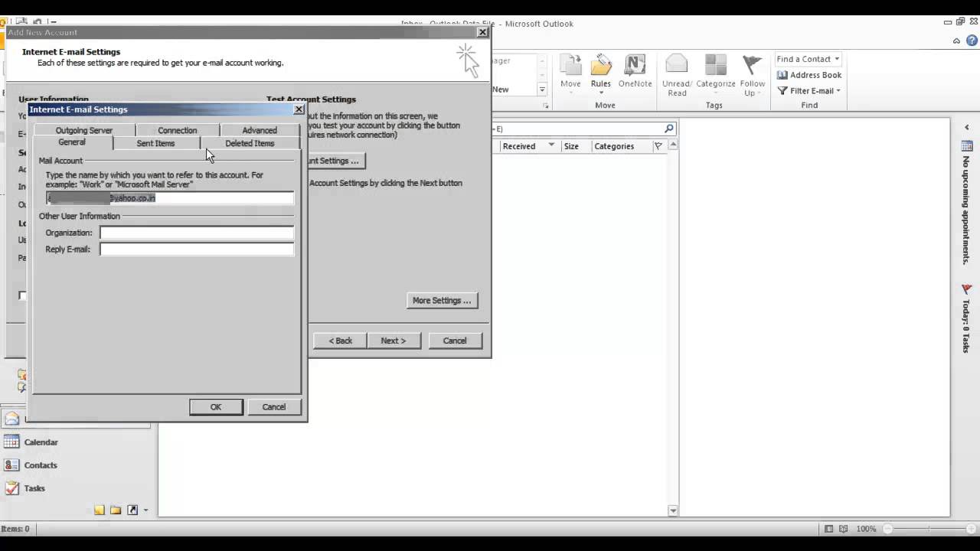Screen dimensions: 980x551
Task: Open the Mail navigation pane icon
Action: 11,419
